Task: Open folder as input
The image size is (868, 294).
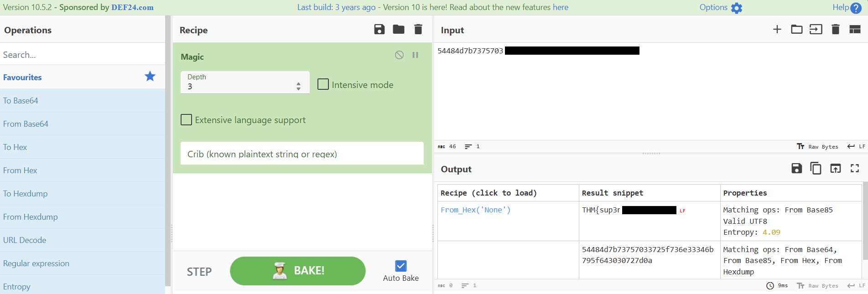Action: pos(797,30)
